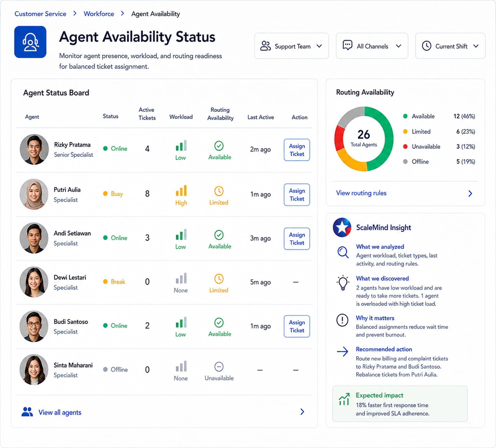Click Putri Aulia's High workload bars icon
The width and height of the screenshot is (496, 448).
181,190
